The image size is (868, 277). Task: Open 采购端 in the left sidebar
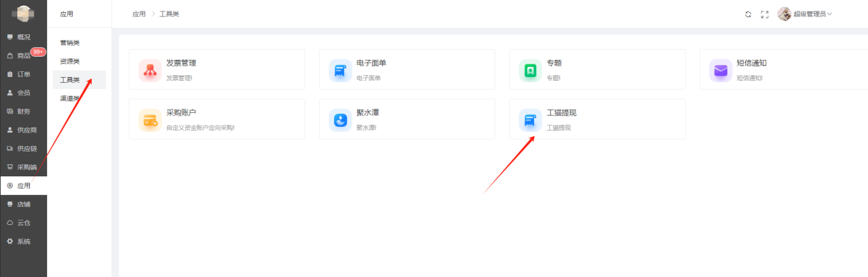[24, 167]
